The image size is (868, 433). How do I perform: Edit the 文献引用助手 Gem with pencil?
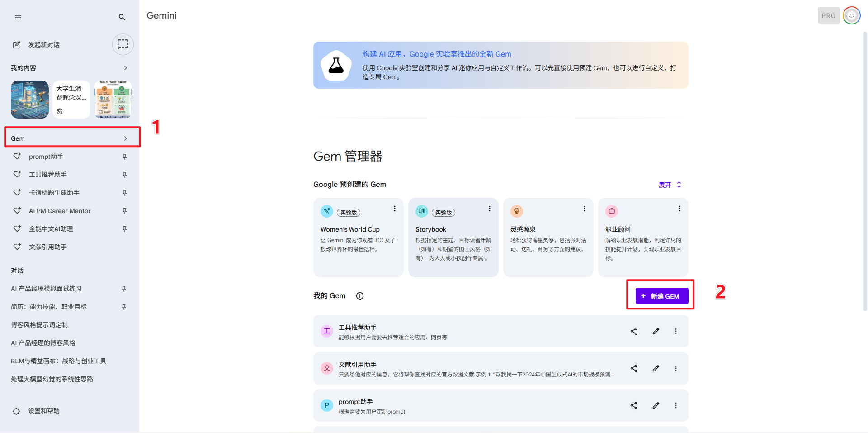[x=656, y=368]
